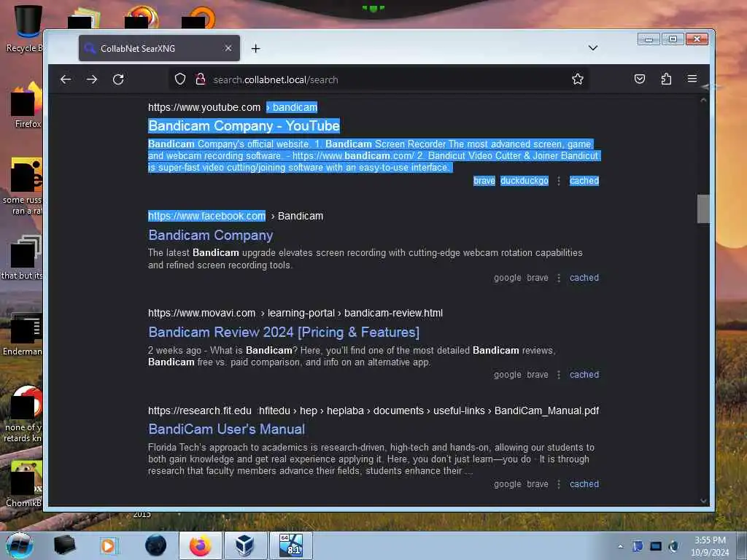This screenshot has width=747, height=560.
Task: Open the Recycle Bin desktop icon
Action: point(26,28)
